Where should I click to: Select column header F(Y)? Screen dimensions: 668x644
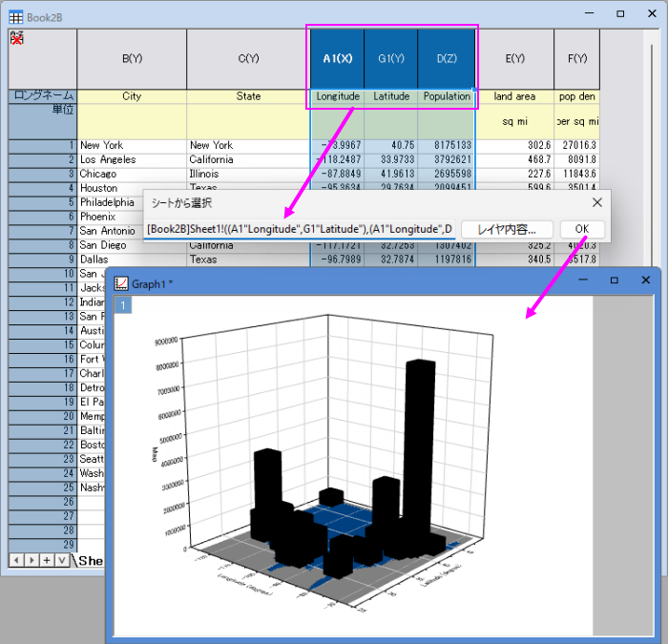click(x=577, y=59)
